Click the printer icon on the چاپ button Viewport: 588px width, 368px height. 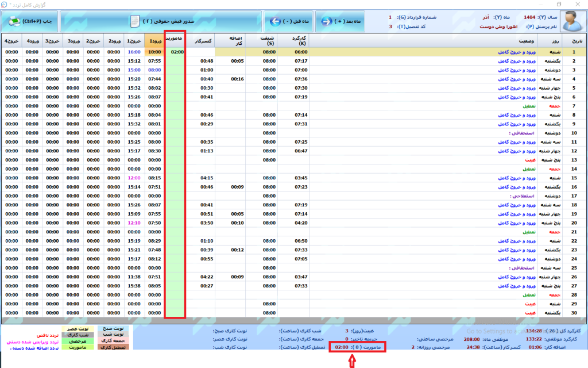13,21
